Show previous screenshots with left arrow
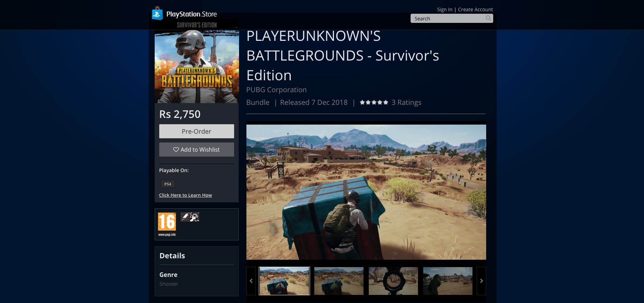 coord(251,281)
